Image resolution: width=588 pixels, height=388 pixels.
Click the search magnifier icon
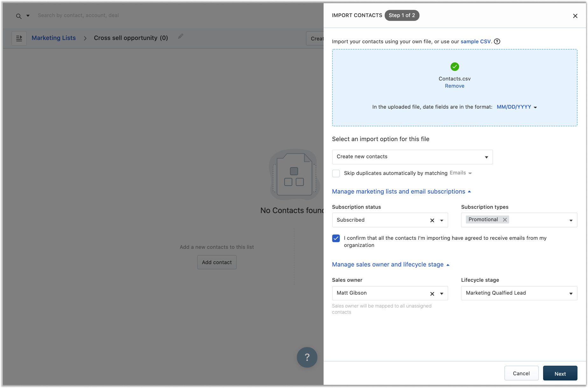(19, 16)
